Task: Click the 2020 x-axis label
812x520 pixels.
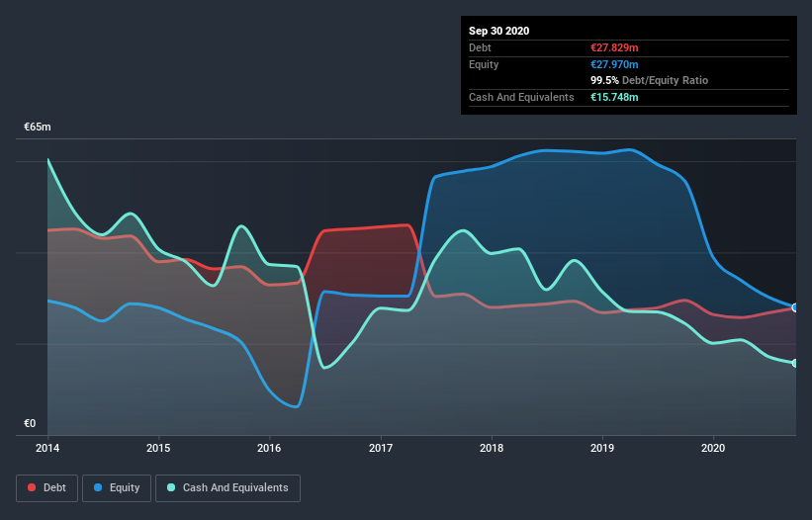Action: click(713, 448)
